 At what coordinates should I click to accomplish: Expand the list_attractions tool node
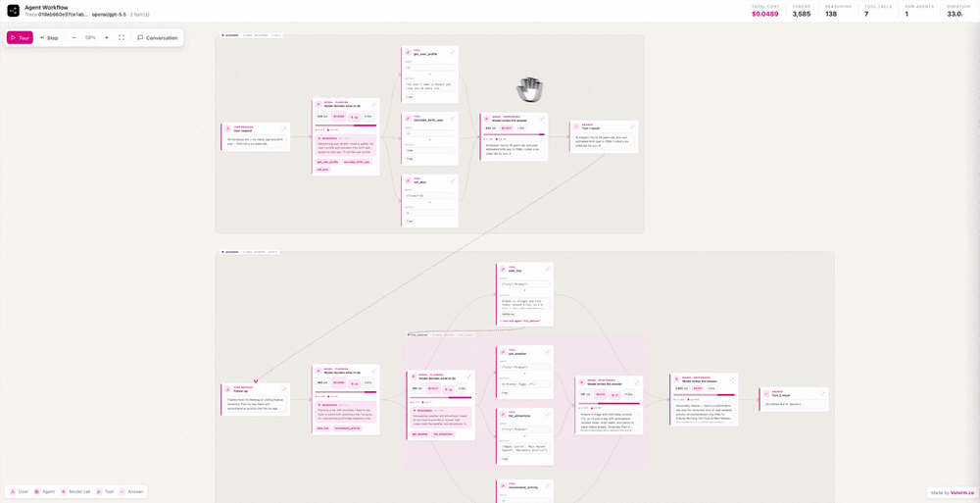(548, 415)
